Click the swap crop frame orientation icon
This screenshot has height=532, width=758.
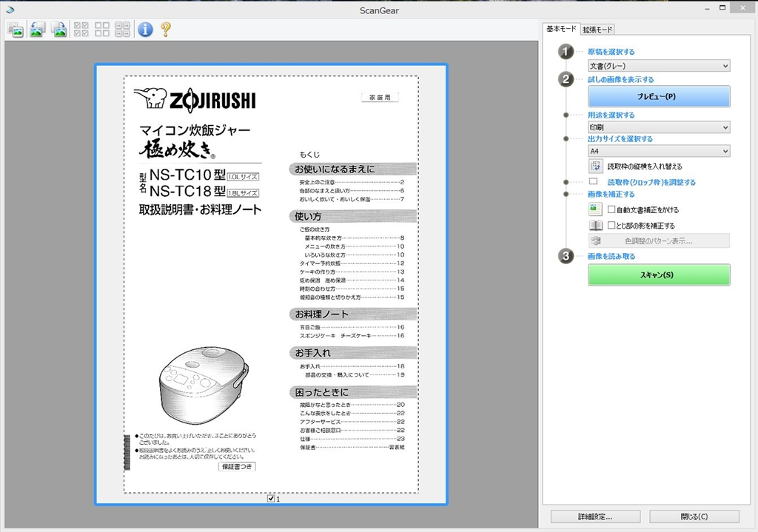pos(596,166)
